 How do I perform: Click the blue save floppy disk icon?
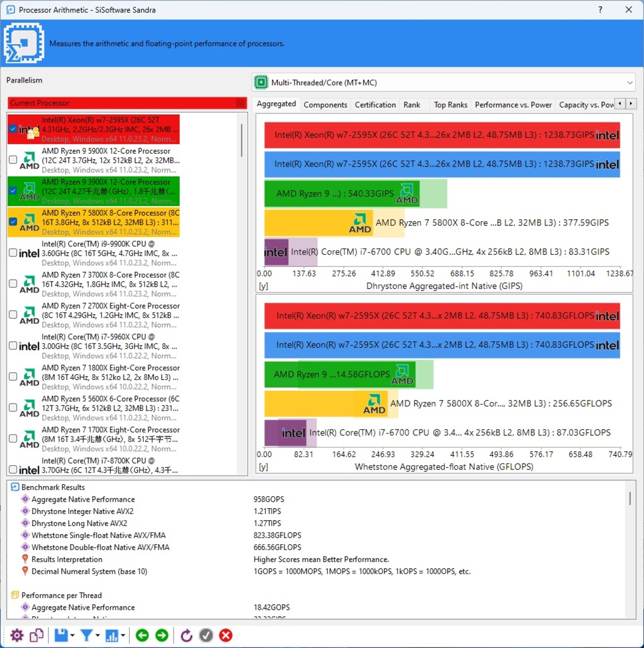61,635
